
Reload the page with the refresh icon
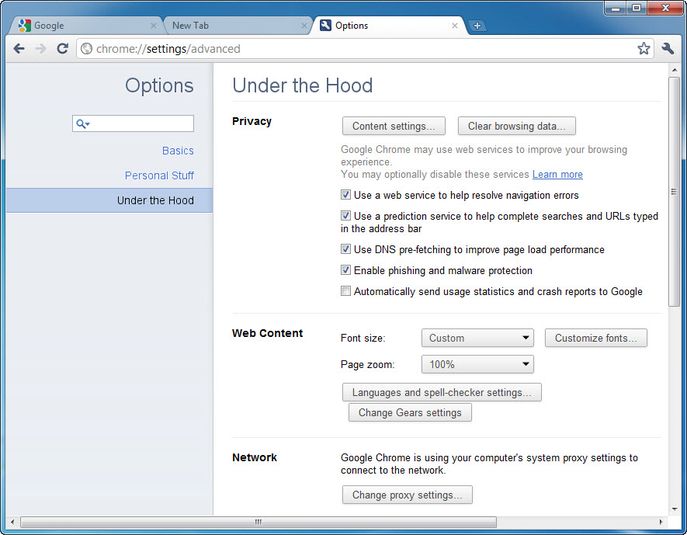point(63,48)
